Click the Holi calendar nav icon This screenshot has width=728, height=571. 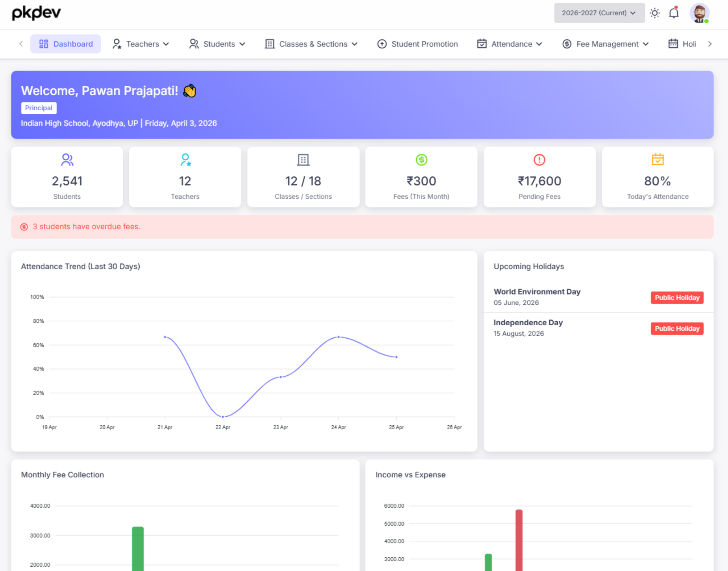pos(673,44)
